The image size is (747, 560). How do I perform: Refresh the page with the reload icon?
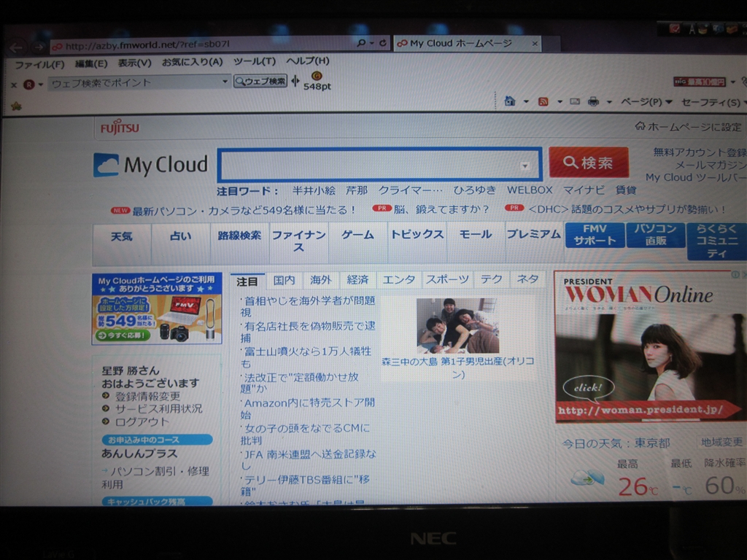tap(382, 43)
